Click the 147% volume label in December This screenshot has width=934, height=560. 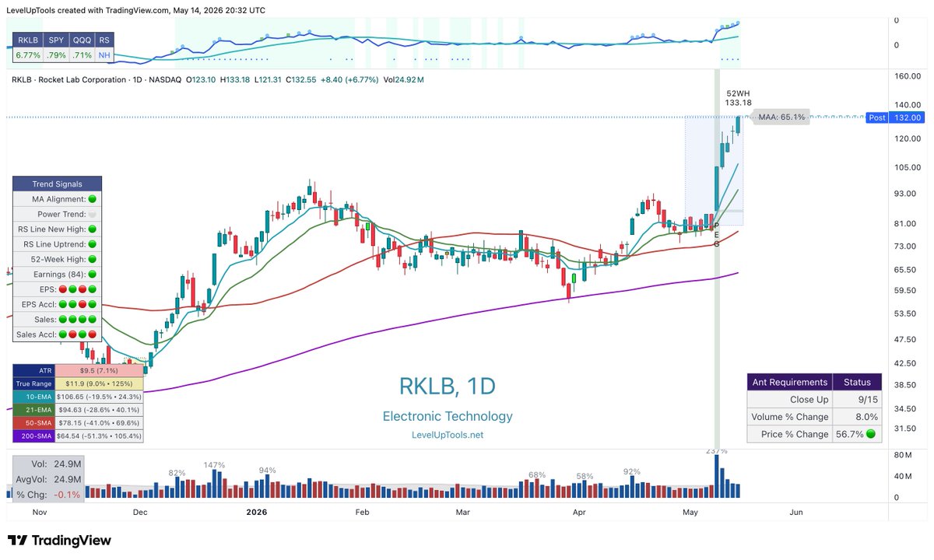pyautogui.click(x=214, y=464)
